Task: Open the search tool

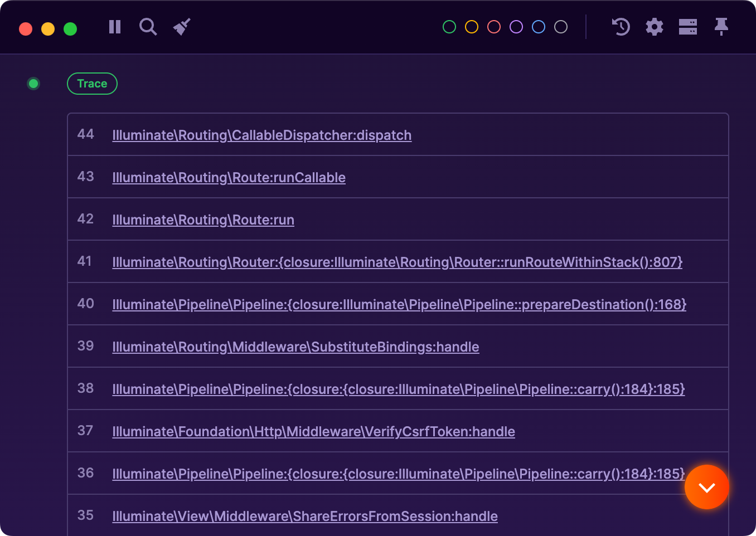Action: pyautogui.click(x=148, y=27)
